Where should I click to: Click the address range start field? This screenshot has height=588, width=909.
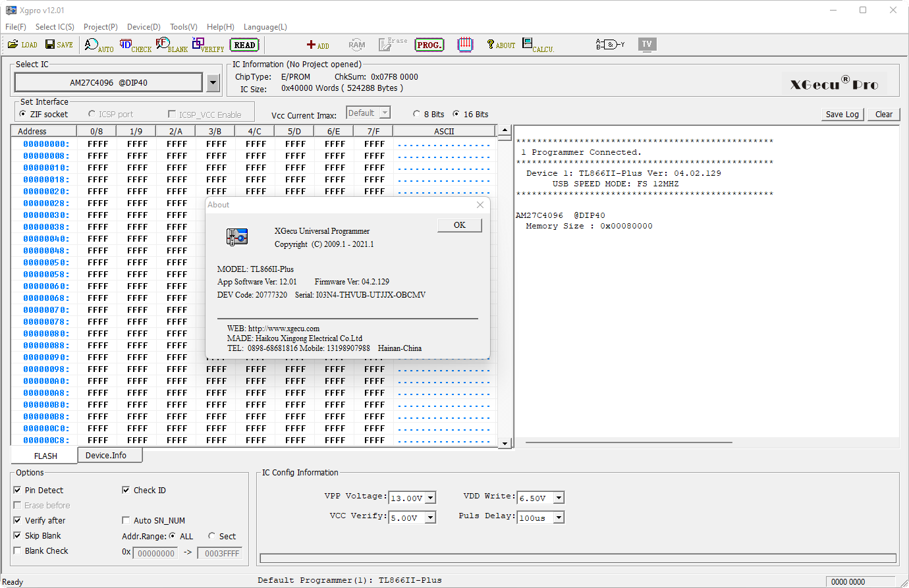click(155, 553)
